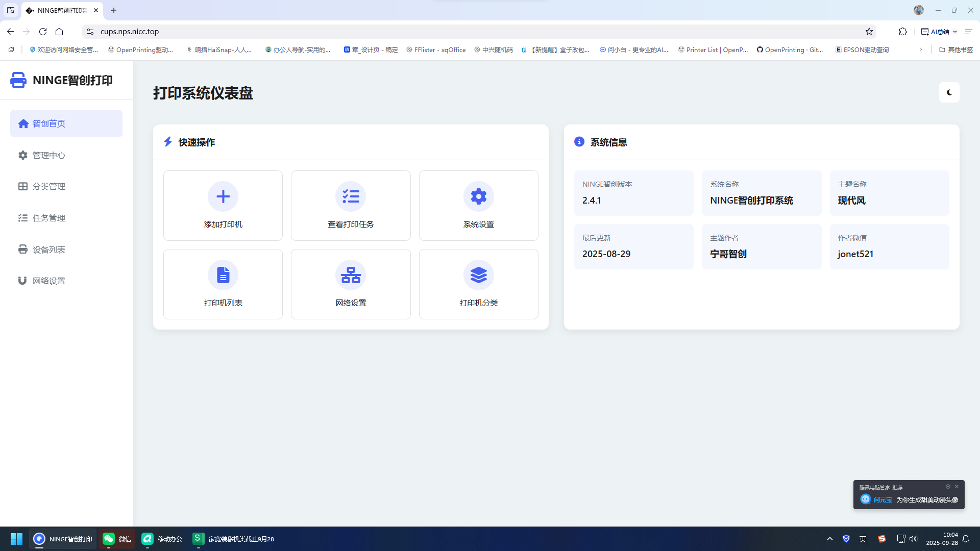The image size is (980, 551).
Task: Expand hidden bookmarks chevron
Action: pyautogui.click(x=921, y=49)
